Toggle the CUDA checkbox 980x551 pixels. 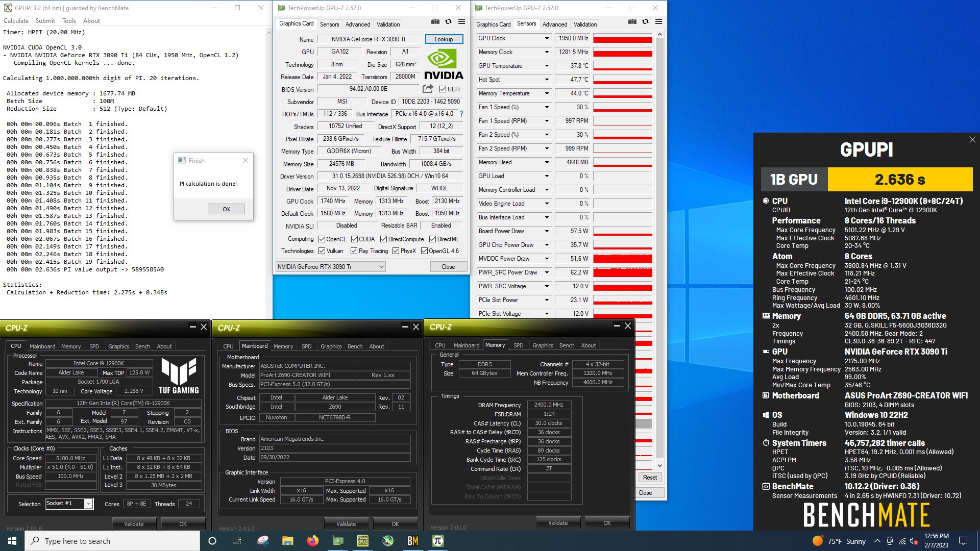click(x=354, y=239)
